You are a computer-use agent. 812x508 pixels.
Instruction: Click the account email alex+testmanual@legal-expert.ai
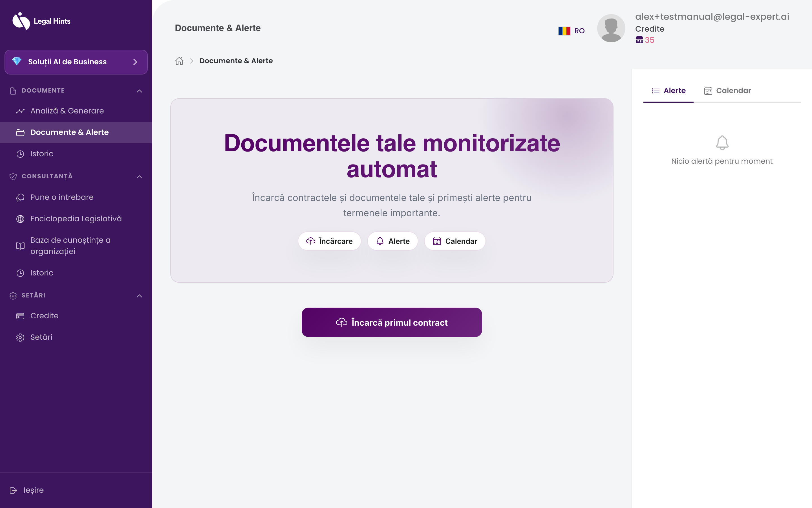tap(712, 16)
